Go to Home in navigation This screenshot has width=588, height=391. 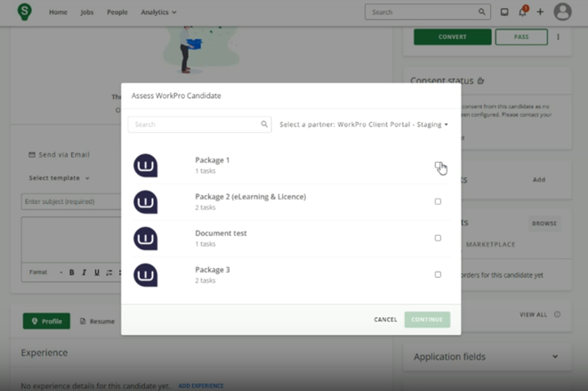pyautogui.click(x=58, y=12)
